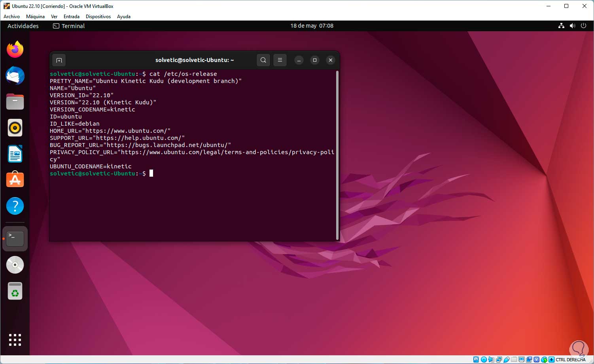594x364 pixels.
Task: Open the Entrada menu
Action: pos(72,17)
